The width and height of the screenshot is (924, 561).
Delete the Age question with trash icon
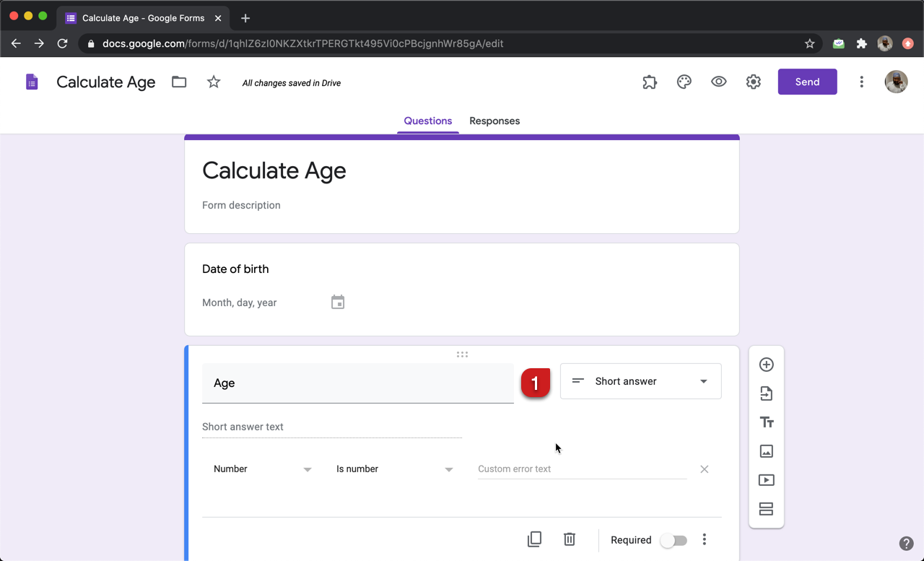pos(570,539)
